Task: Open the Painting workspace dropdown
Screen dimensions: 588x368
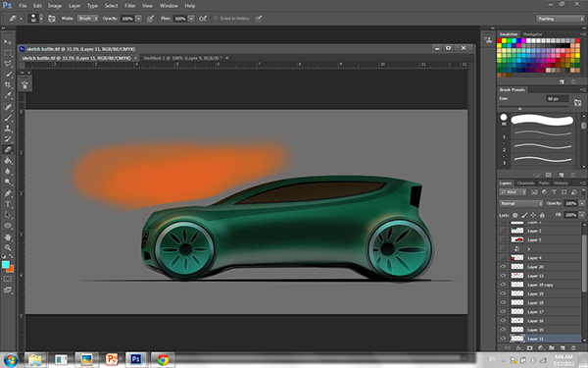Action: tap(560, 19)
